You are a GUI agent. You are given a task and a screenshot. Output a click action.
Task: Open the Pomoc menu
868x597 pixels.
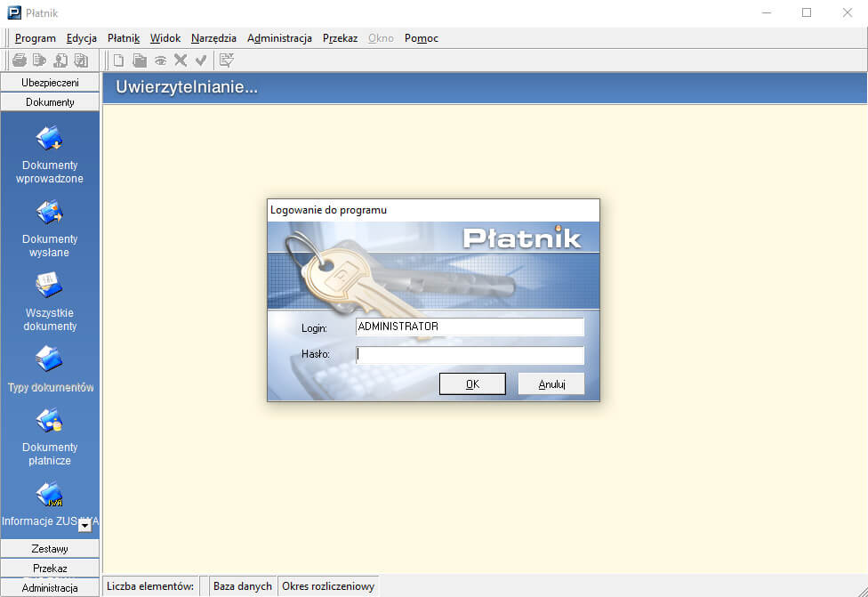[422, 38]
